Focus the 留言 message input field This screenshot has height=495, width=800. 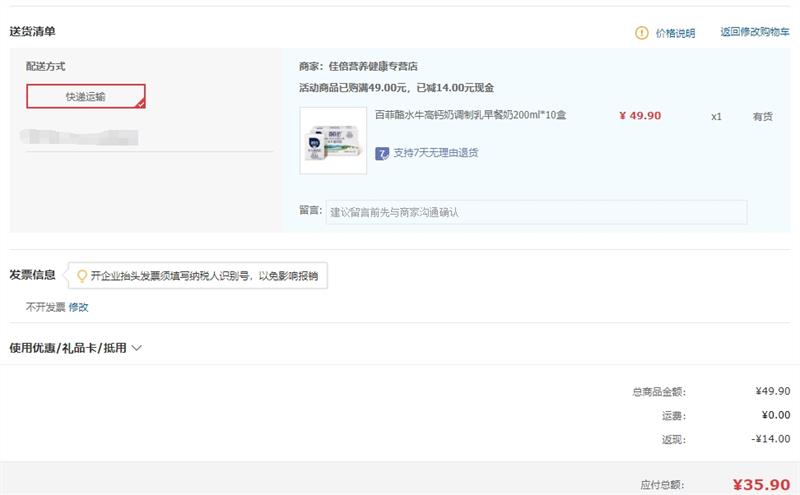(x=536, y=212)
